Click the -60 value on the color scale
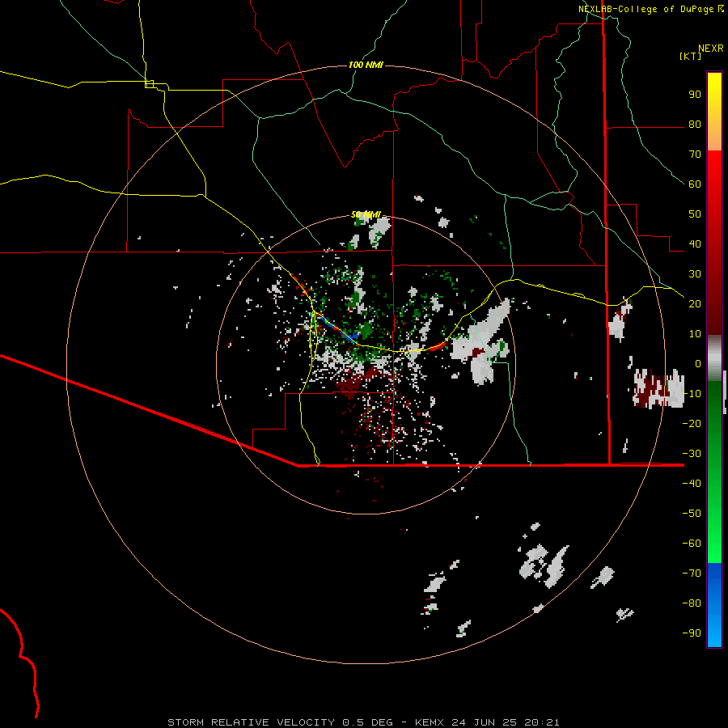 (x=692, y=544)
